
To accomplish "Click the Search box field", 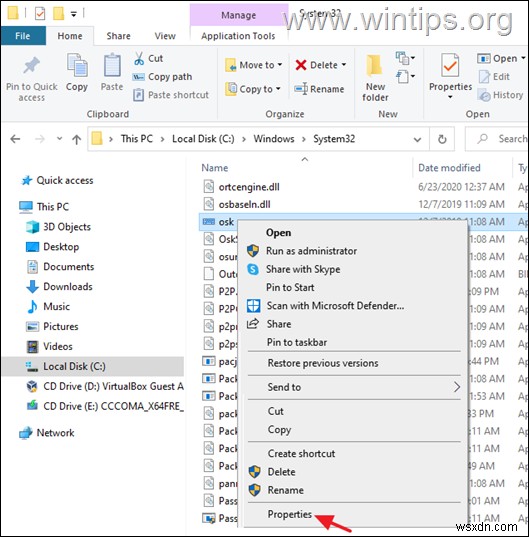I will [497, 139].
